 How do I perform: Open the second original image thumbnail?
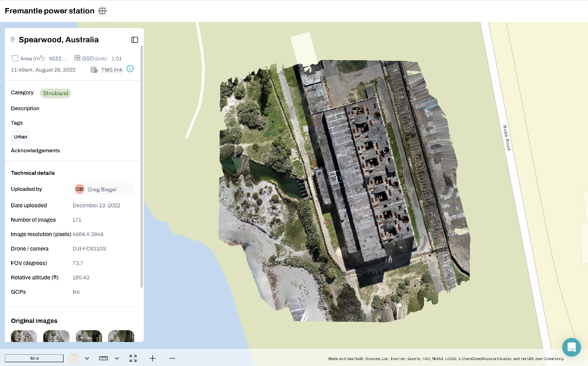56,336
